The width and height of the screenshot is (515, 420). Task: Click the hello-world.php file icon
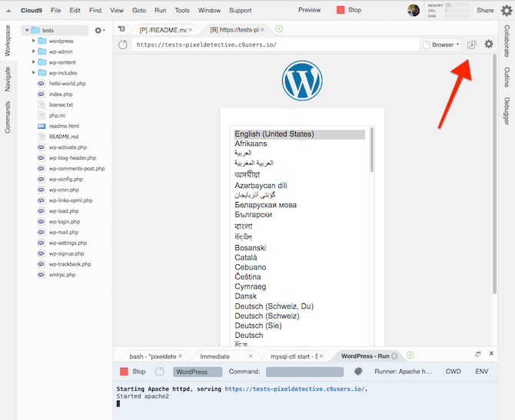(x=41, y=84)
